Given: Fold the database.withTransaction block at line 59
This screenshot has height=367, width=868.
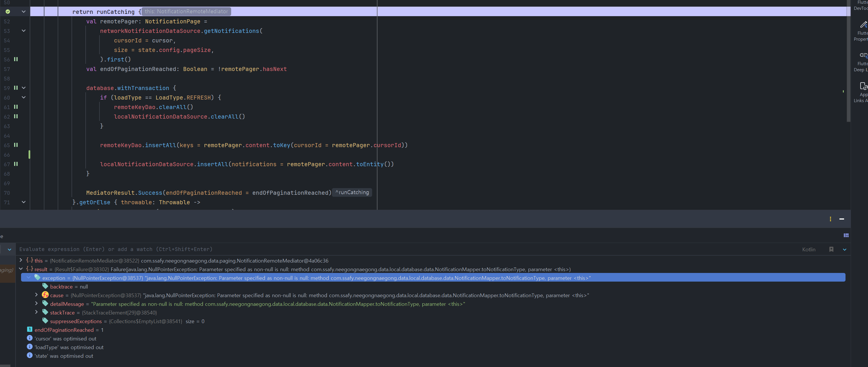Looking at the screenshot, I should [24, 88].
